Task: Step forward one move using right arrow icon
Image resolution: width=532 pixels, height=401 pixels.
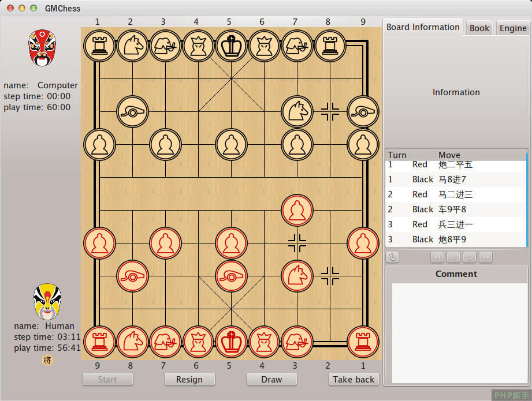Action: (469, 257)
